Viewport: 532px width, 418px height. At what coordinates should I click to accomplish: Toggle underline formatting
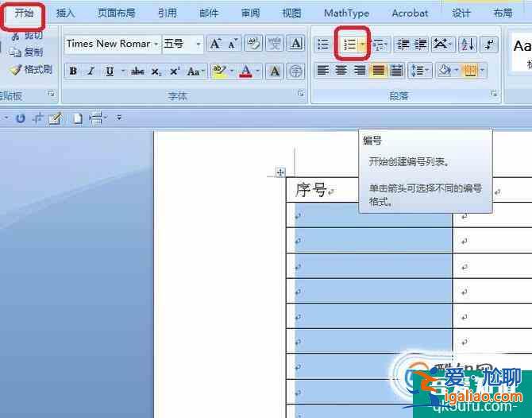tap(110, 72)
